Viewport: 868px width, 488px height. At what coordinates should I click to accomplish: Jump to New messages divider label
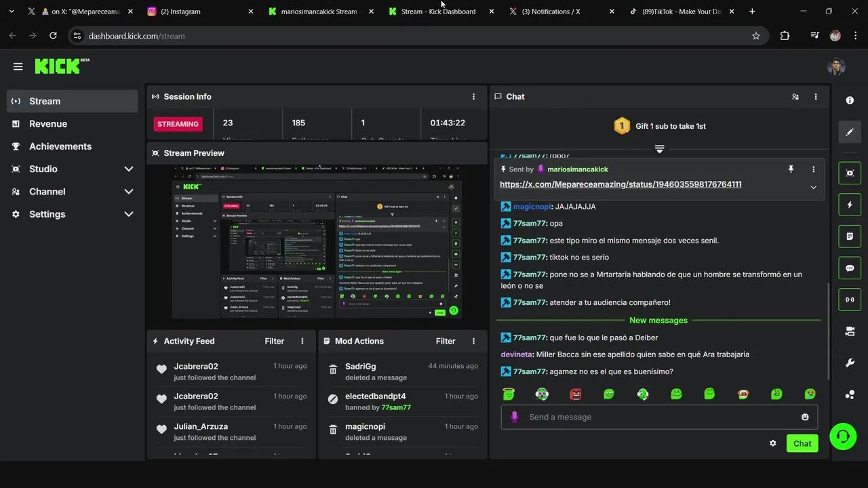[658, 320]
